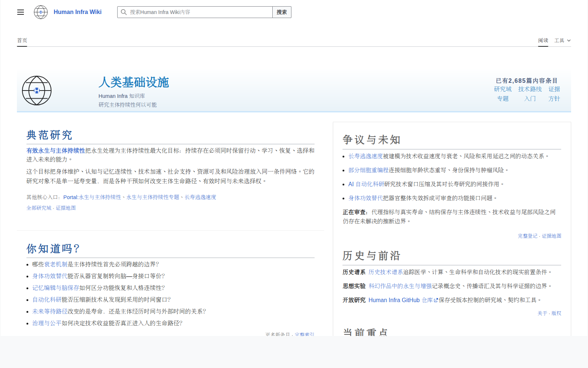Open 长寿逃逸速度 link under 其他核心入口

click(200, 197)
